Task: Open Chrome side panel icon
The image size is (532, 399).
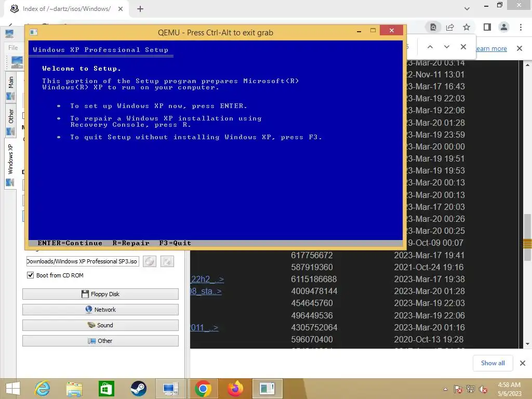Action: click(x=487, y=27)
